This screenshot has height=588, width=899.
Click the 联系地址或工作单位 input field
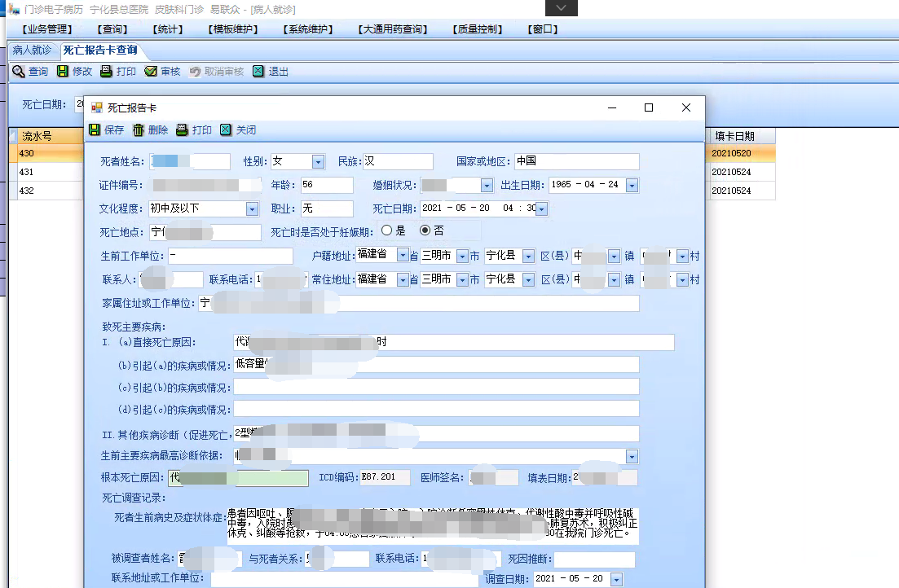tap(345, 579)
